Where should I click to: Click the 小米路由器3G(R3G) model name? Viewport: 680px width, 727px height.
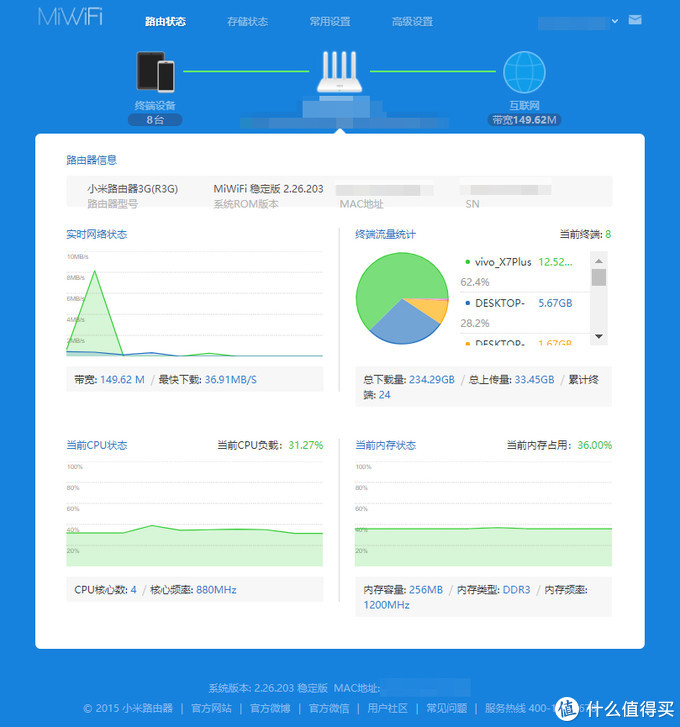(133, 189)
